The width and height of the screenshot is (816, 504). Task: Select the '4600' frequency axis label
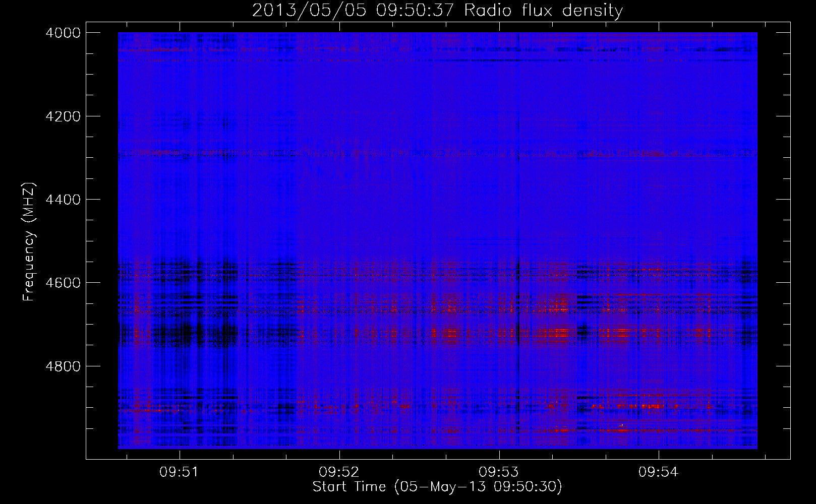pyautogui.click(x=63, y=283)
